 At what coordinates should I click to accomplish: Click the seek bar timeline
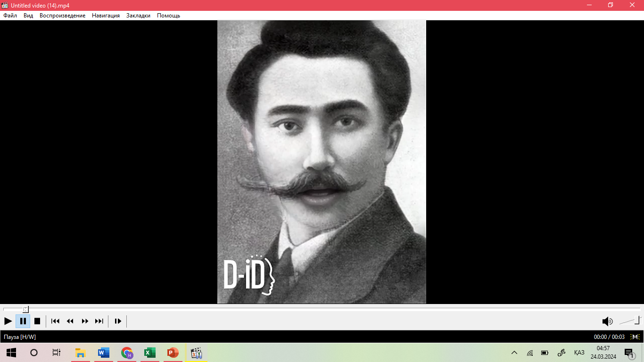(x=321, y=309)
